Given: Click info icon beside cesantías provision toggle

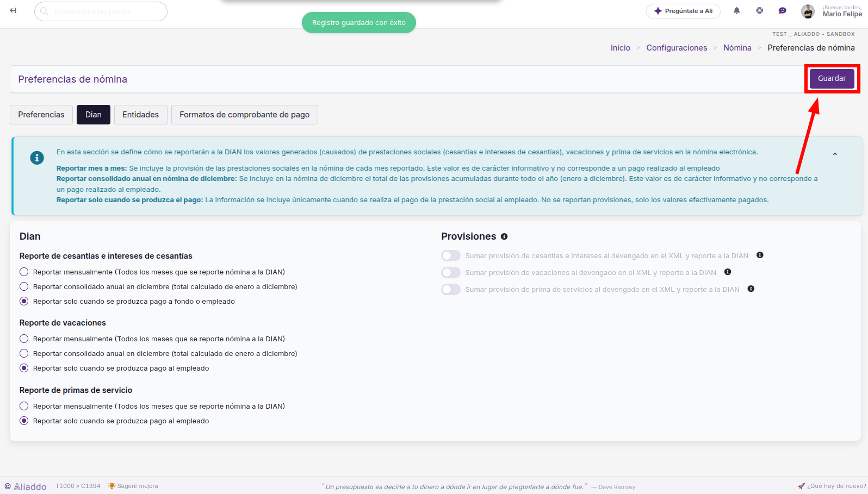Looking at the screenshot, I should (760, 255).
